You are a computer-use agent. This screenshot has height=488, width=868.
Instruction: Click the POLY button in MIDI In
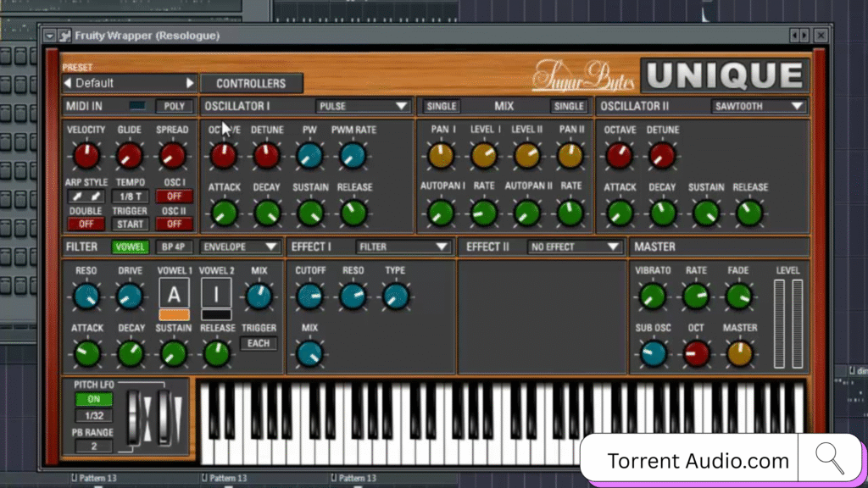coord(174,107)
